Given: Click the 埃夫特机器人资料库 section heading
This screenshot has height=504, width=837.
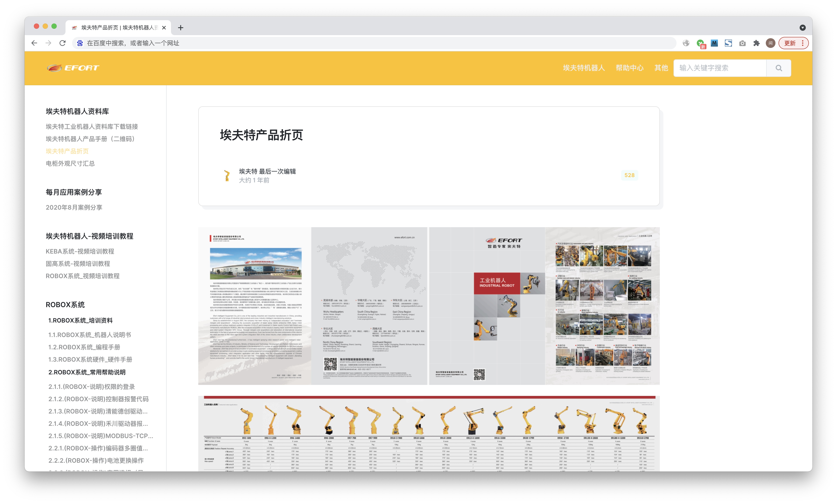Looking at the screenshot, I should pos(77,111).
